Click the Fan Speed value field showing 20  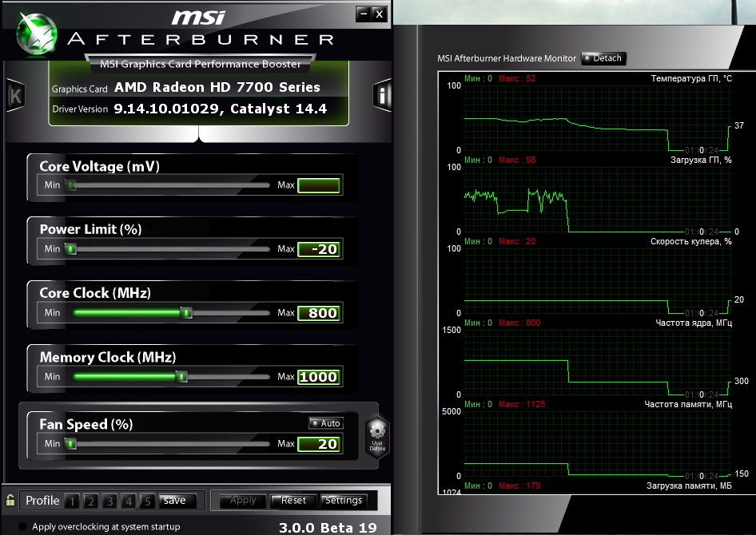319,443
